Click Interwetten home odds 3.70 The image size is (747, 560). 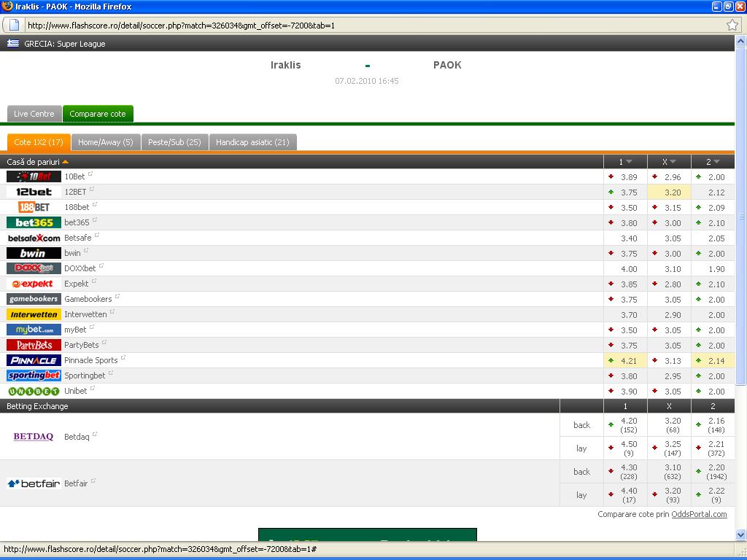(629, 315)
